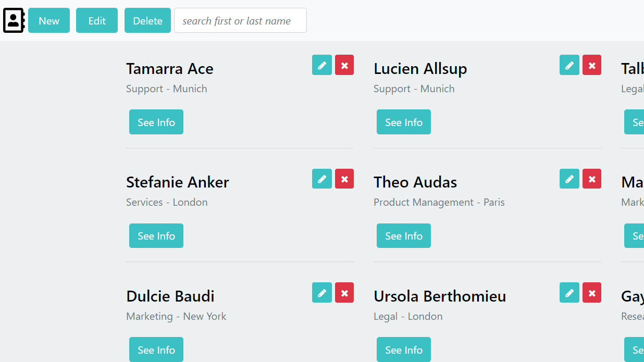Click the Delete button in the toolbar
This screenshot has height=362, width=644.
(x=147, y=21)
